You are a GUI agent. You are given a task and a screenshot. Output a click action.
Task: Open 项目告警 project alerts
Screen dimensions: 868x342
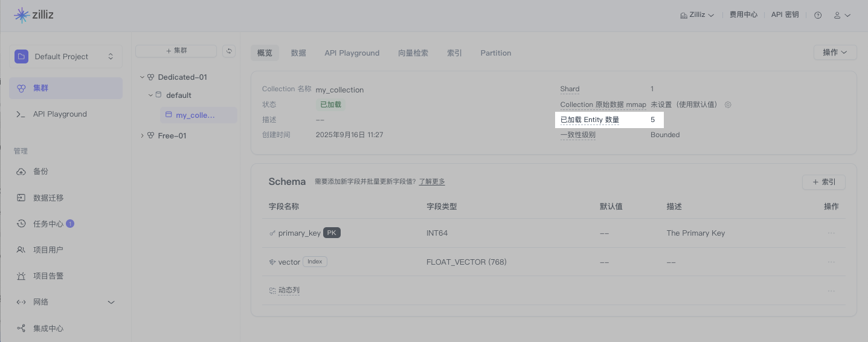[x=48, y=276]
